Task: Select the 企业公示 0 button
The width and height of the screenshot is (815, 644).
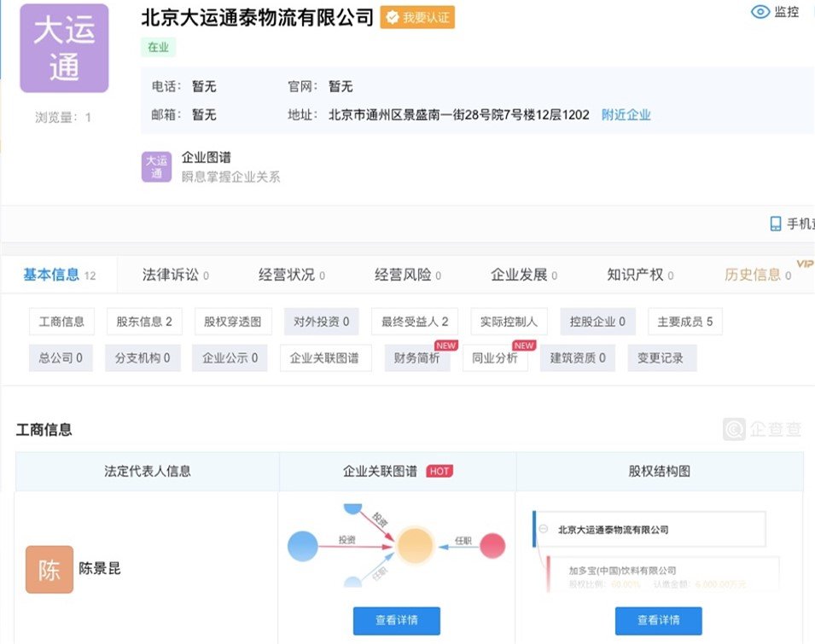Action: tap(230, 358)
